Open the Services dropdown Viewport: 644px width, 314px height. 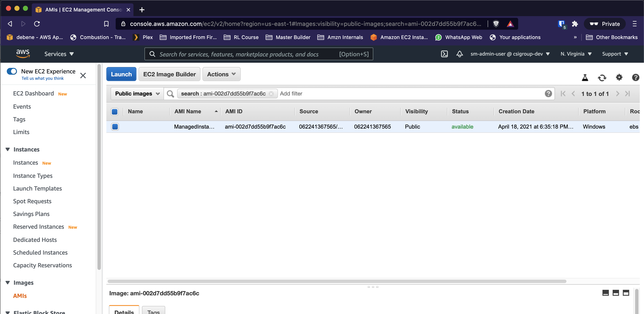coord(59,54)
